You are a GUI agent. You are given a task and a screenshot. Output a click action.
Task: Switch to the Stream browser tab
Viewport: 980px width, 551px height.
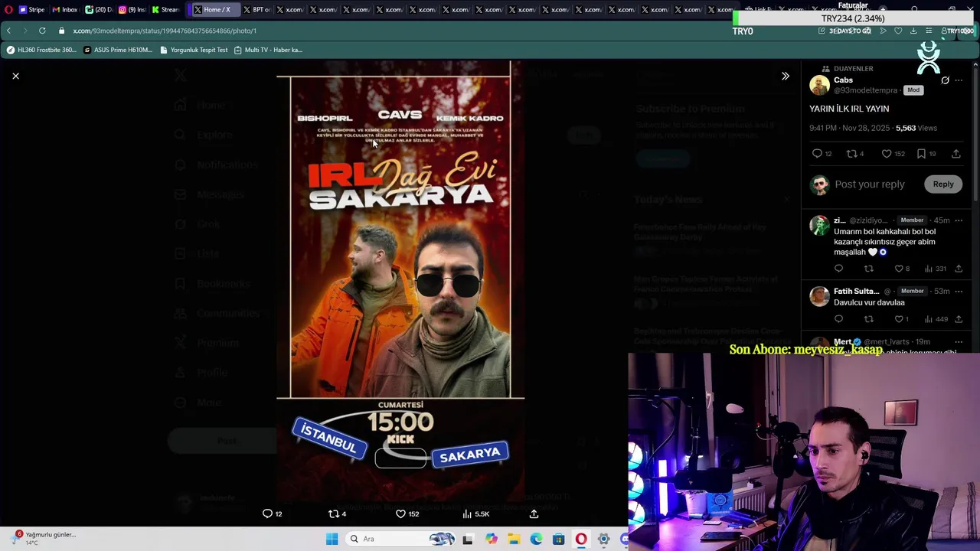[x=165, y=10]
